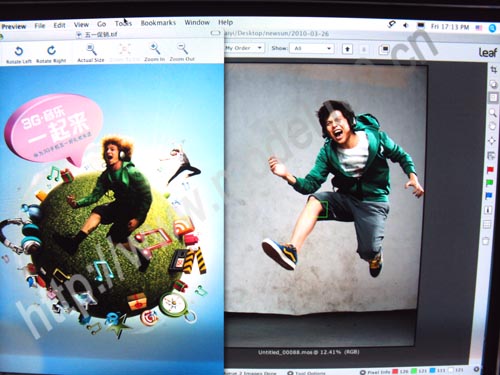This screenshot has width=500, height=375.
Task: Select the highlighted square tool in Leaf sidebar
Action: 493,98
